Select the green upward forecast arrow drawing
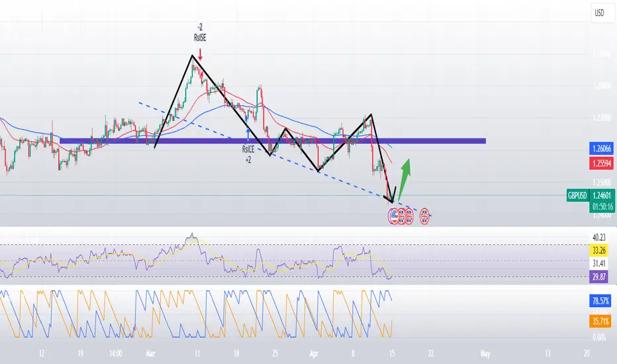Viewport: 617px width, 364px height. [404, 179]
